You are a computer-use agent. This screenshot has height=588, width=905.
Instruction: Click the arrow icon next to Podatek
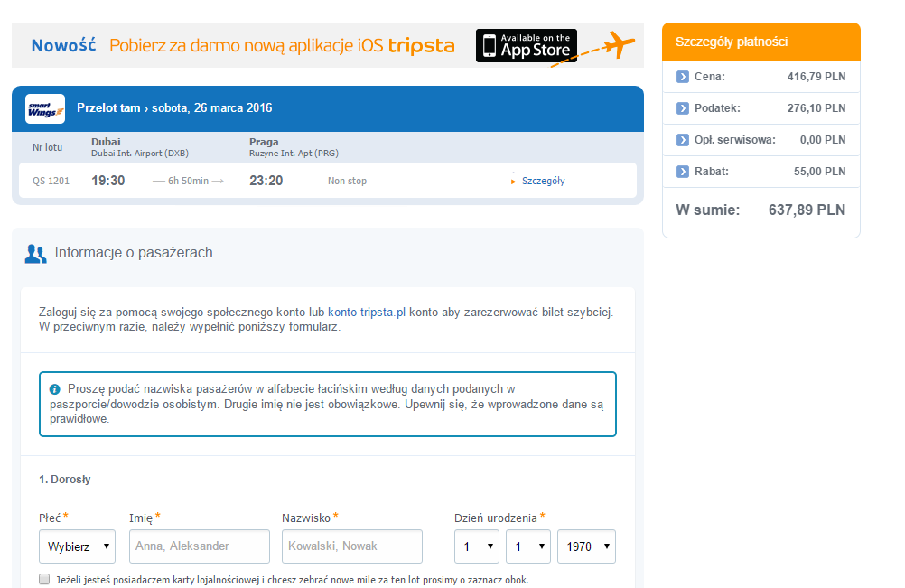pyautogui.click(x=682, y=108)
